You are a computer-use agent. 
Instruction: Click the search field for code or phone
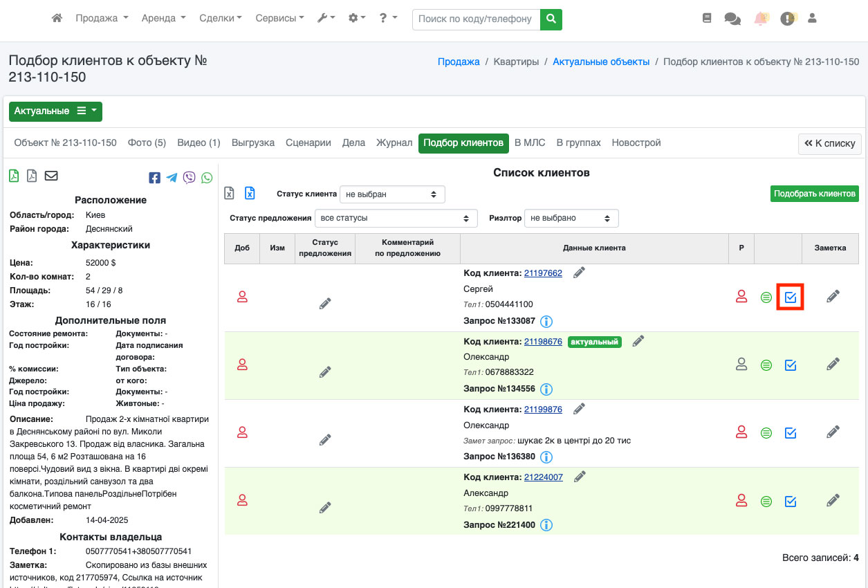coord(476,19)
